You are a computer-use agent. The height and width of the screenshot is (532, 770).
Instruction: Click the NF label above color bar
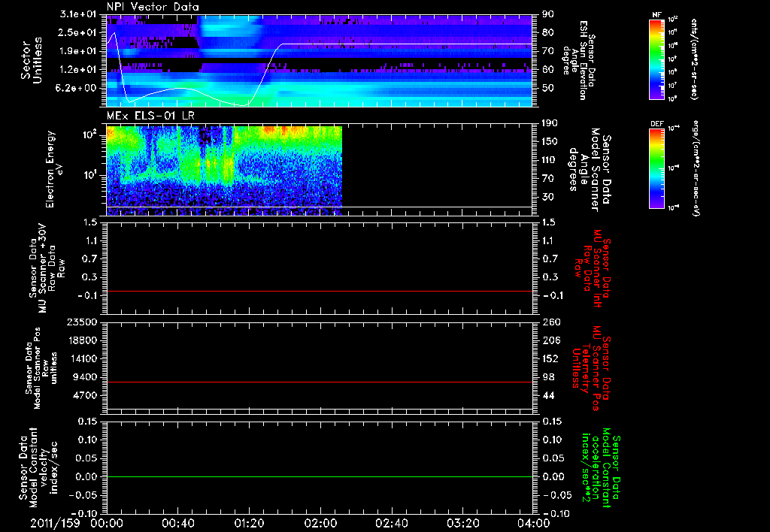pyautogui.click(x=656, y=15)
